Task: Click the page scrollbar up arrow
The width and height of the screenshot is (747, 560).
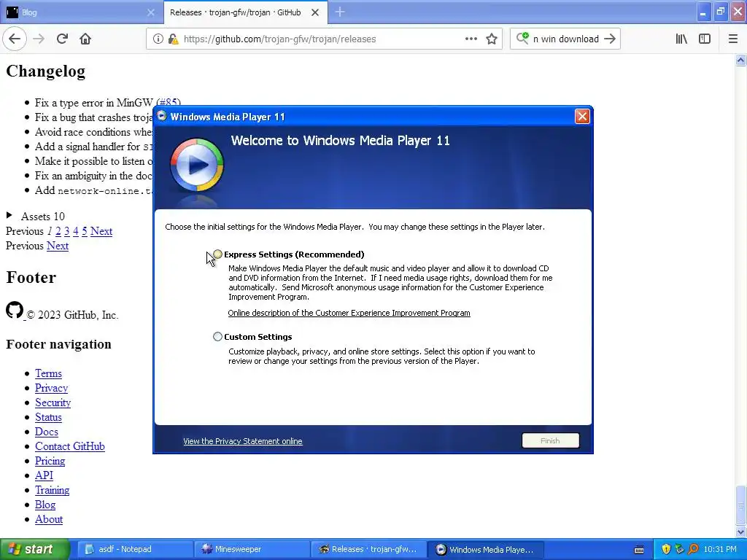Action: coord(740,60)
